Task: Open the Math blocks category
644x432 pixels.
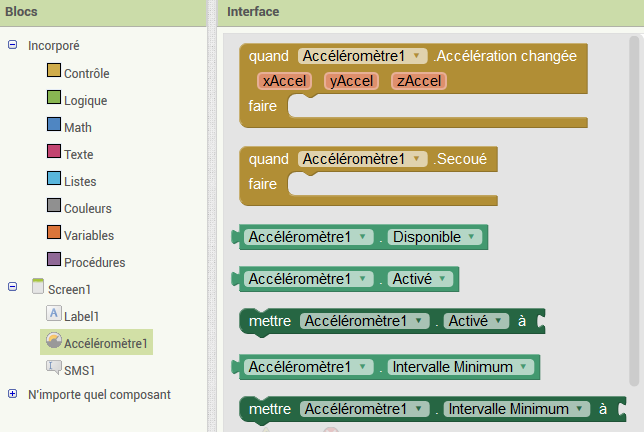Action: click(69, 127)
